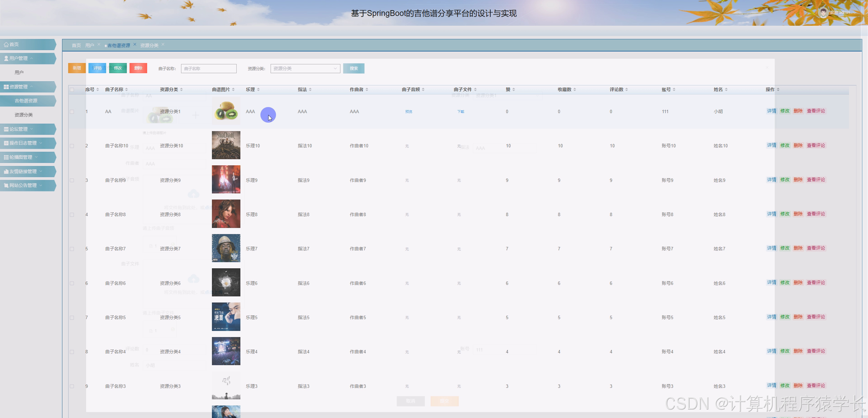Image resolution: width=868 pixels, height=418 pixels.
Task: Click the 首页 home icon in sidebar
Action: tap(6, 44)
